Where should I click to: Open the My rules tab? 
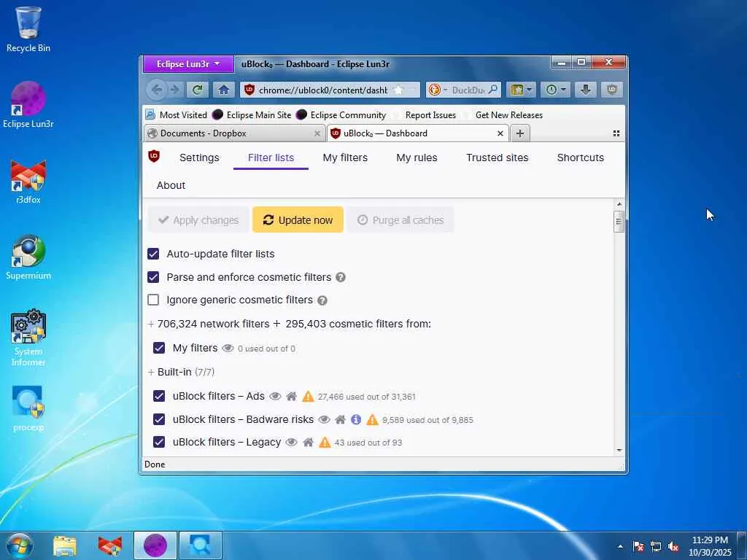[x=417, y=157]
